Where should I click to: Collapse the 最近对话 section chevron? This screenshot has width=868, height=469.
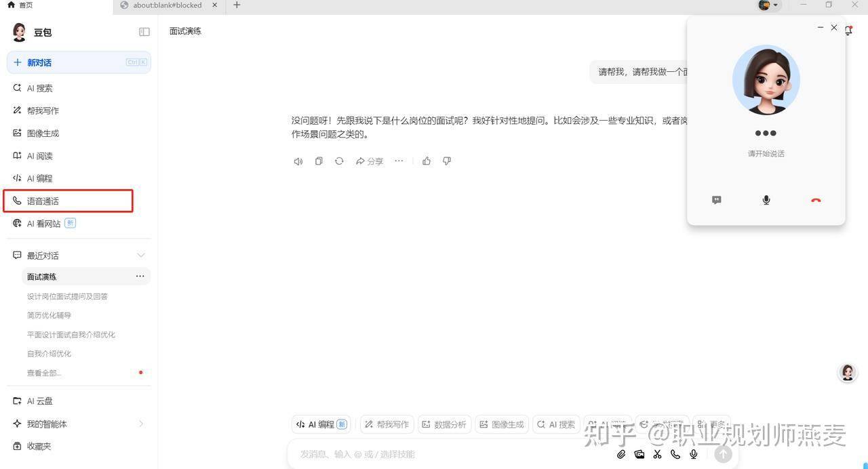(x=141, y=256)
